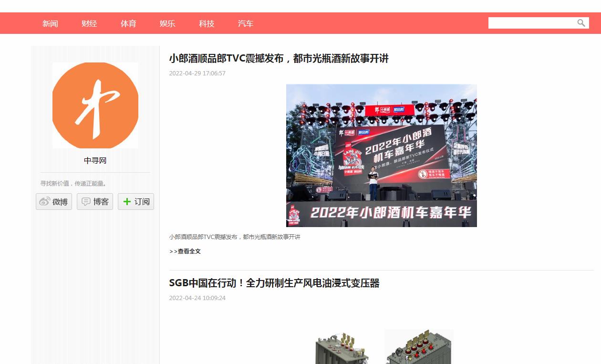Open the 科技 navigation item
The height and width of the screenshot is (364, 601).
click(207, 23)
